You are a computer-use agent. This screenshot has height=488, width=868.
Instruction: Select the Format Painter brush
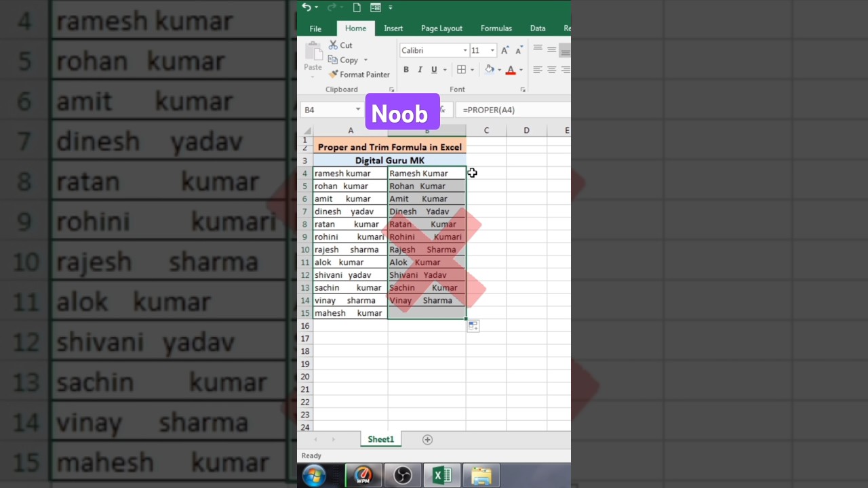(359, 75)
